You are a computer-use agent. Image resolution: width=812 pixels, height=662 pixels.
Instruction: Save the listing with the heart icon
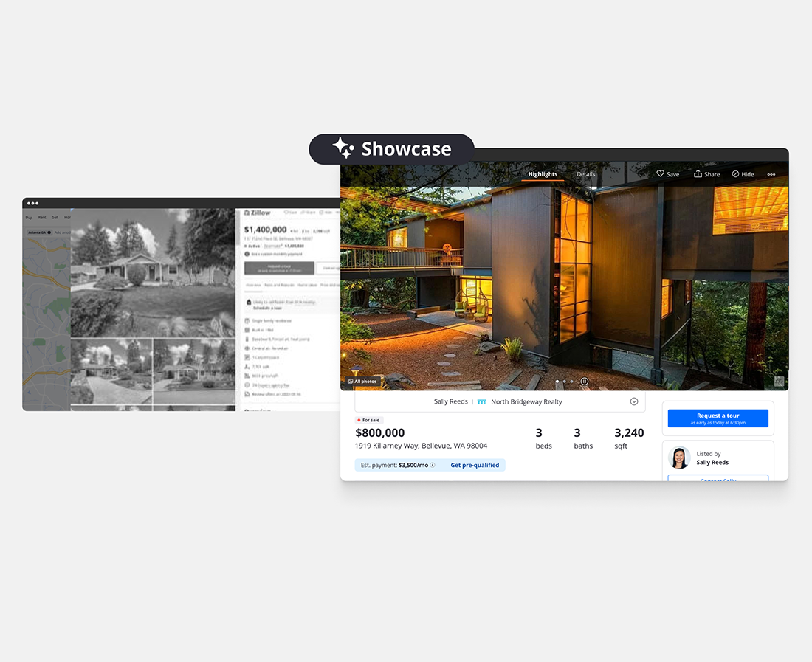[x=661, y=174]
